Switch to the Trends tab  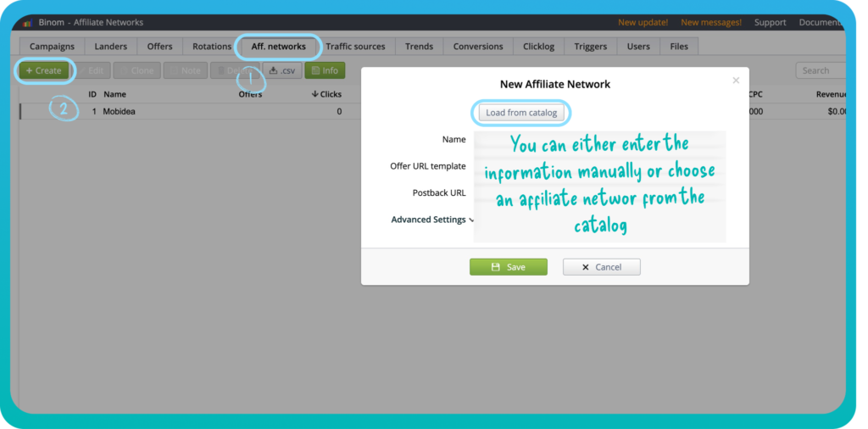coord(419,47)
